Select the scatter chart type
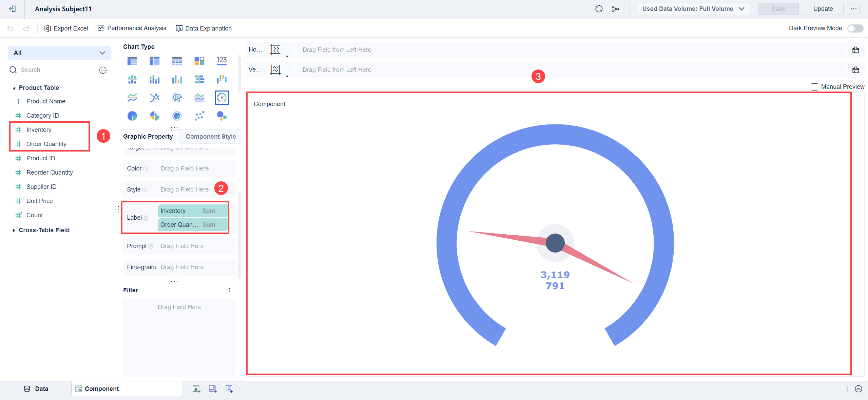 pos(199,116)
